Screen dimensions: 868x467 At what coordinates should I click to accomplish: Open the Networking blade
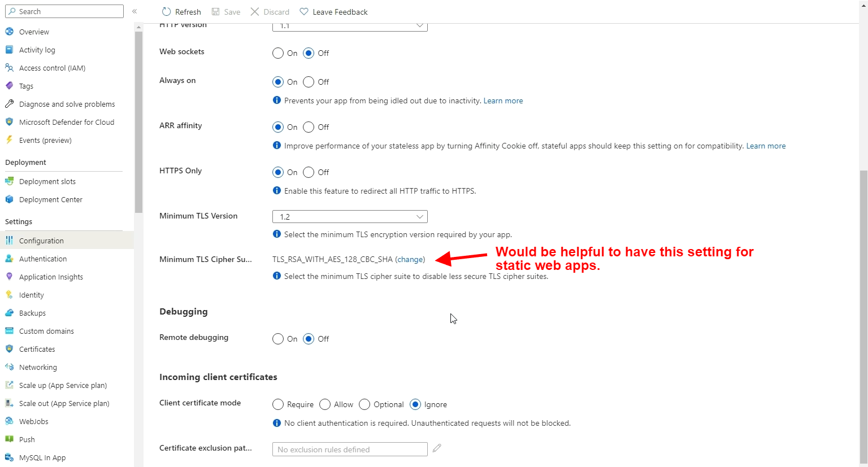(38, 367)
